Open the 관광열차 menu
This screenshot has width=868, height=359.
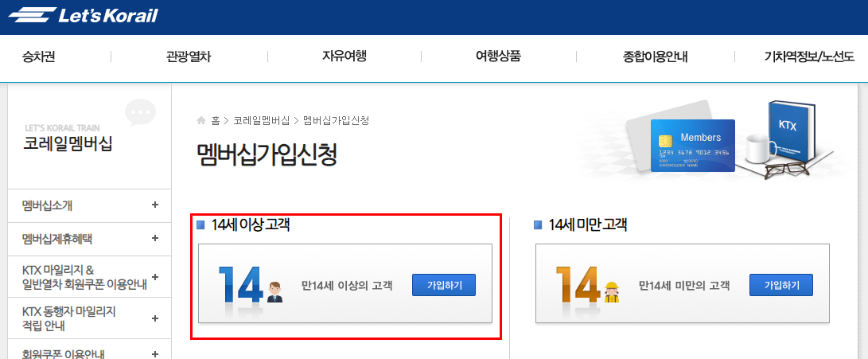(x=189, y=57)
